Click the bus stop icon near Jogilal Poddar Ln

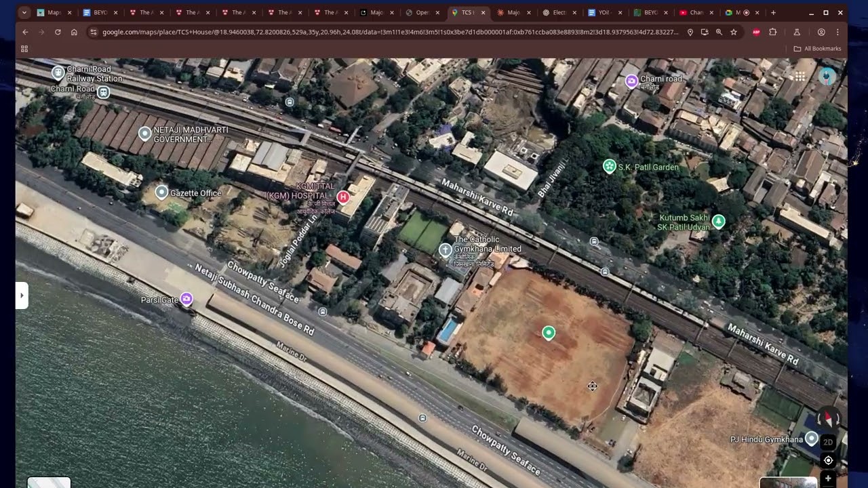[x=323, y=312]
